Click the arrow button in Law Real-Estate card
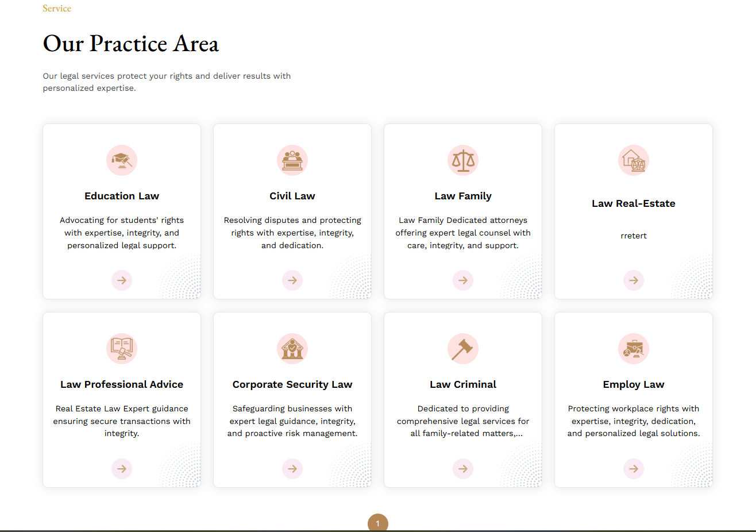Image resolution: width=756 pixels, height=532 pixels. click(634, 280)
